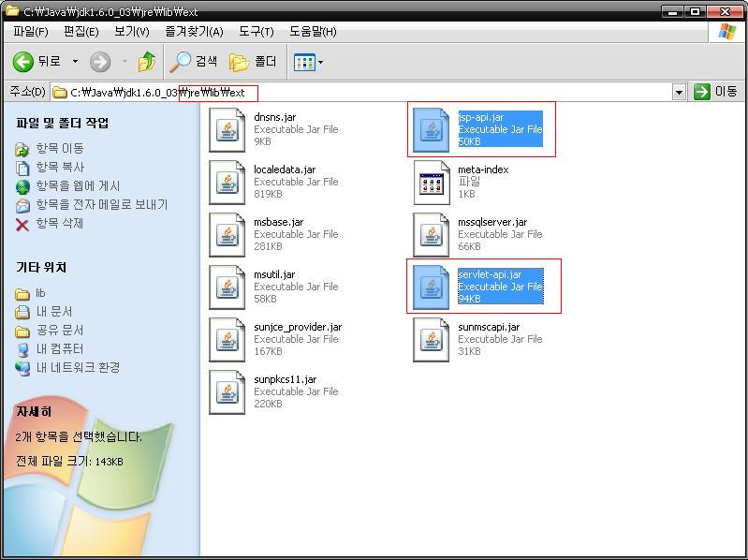Click the 항목 이동 (move items) link
This screenshot has width=748, height=560.
[x=60, y=148]
